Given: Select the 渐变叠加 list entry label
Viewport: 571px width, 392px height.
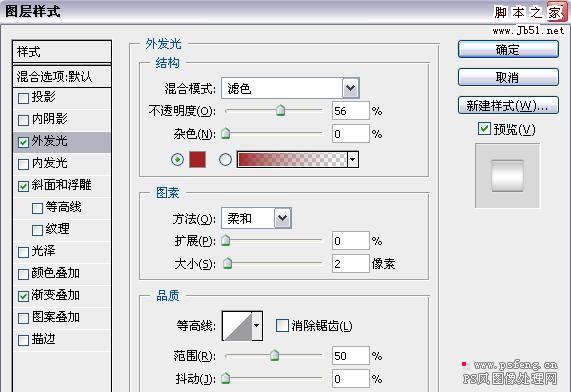Looking at the screenshot, I should pyautogui.click(x=55, y=295).
